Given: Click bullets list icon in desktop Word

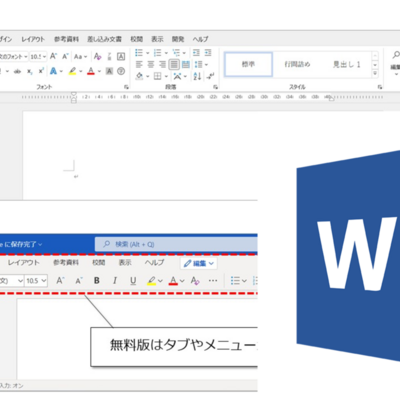Looking at the screenshot, I should pos(139,53).
